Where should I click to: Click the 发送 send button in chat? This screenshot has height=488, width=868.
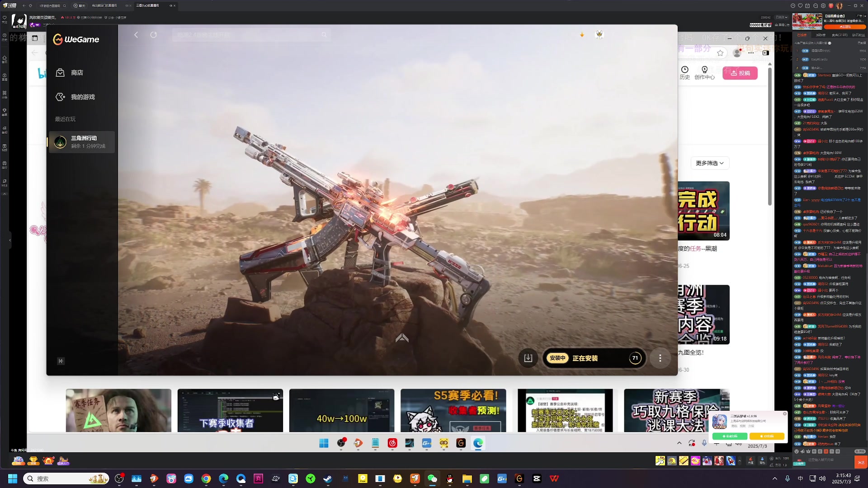point(861,462)
